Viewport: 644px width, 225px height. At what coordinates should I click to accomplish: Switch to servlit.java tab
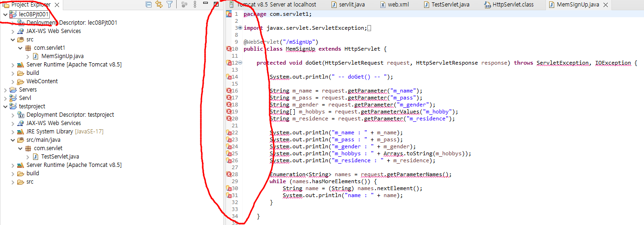[349, 5]
